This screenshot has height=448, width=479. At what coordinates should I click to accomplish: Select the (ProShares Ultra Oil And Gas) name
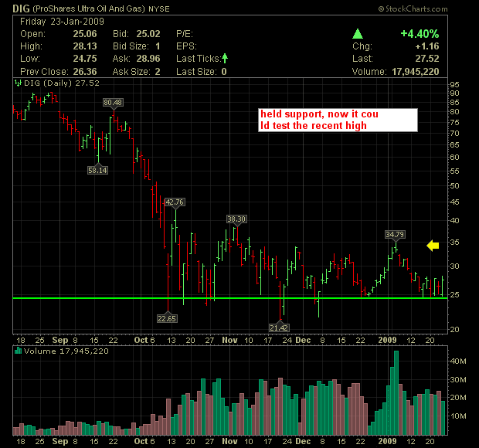89,8
